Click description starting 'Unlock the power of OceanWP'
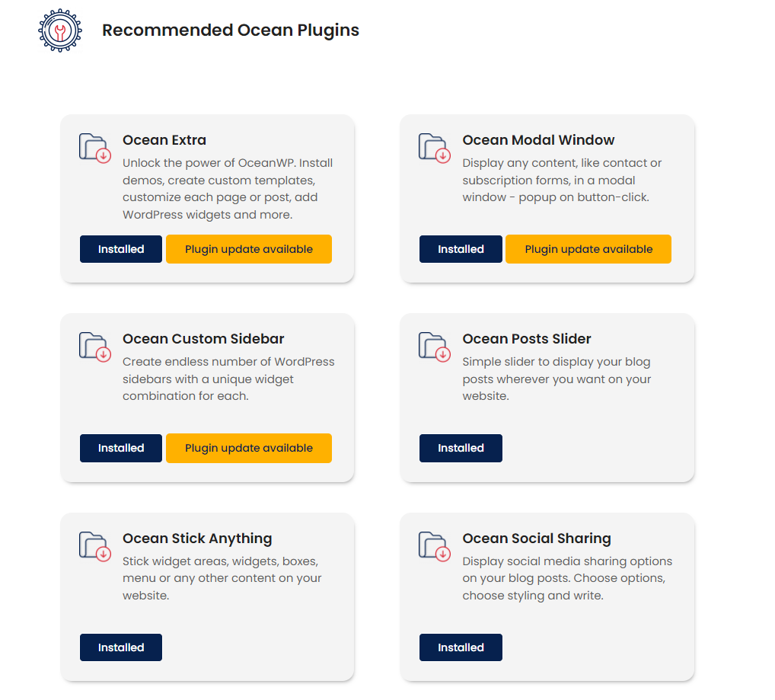Screen dimensions: 775x700 tap(228, 189)
